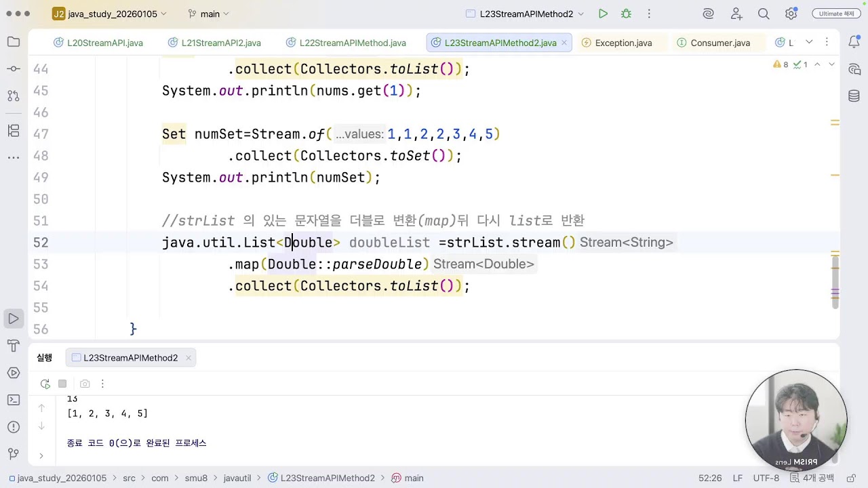Switch to Consumer.java tab
The width and height of the screenshot is (868, 488).
(713, 43)
